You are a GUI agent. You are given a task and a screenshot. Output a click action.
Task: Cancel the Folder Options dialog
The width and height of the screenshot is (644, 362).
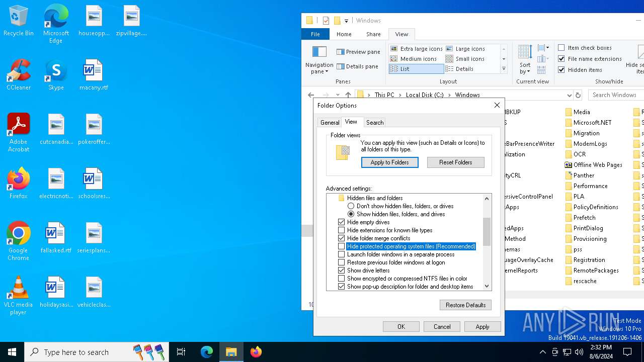click(x=442, y=327)
